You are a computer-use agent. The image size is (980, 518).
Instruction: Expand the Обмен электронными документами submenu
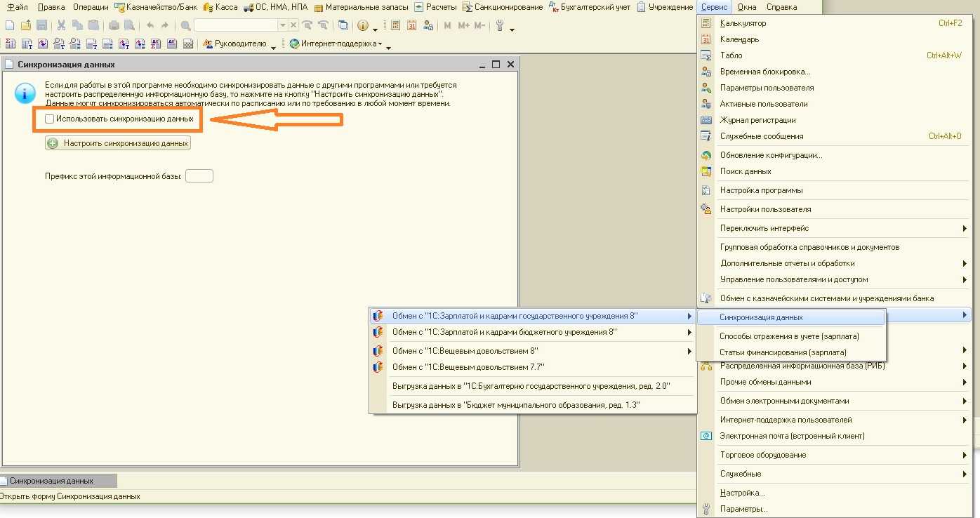tap(965, 401)
